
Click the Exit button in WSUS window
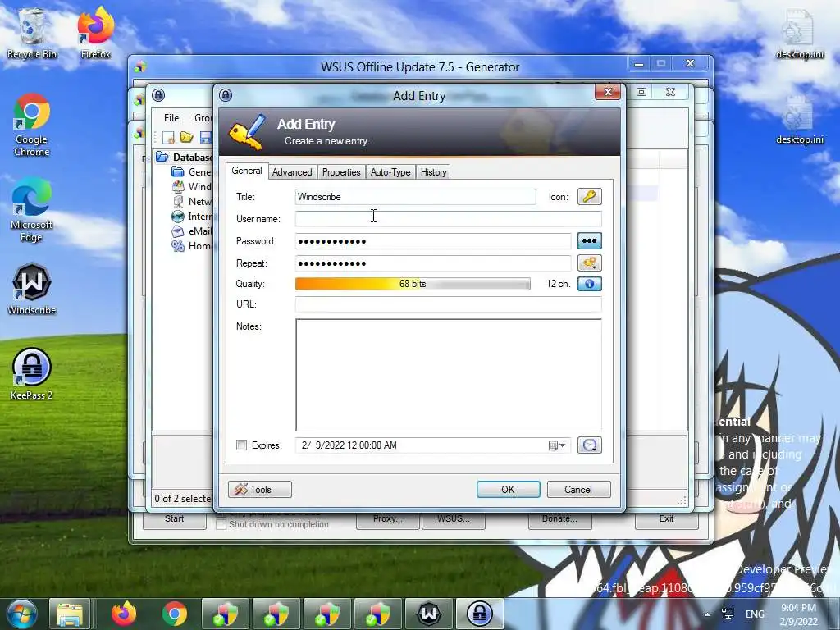tap(666, 519)
